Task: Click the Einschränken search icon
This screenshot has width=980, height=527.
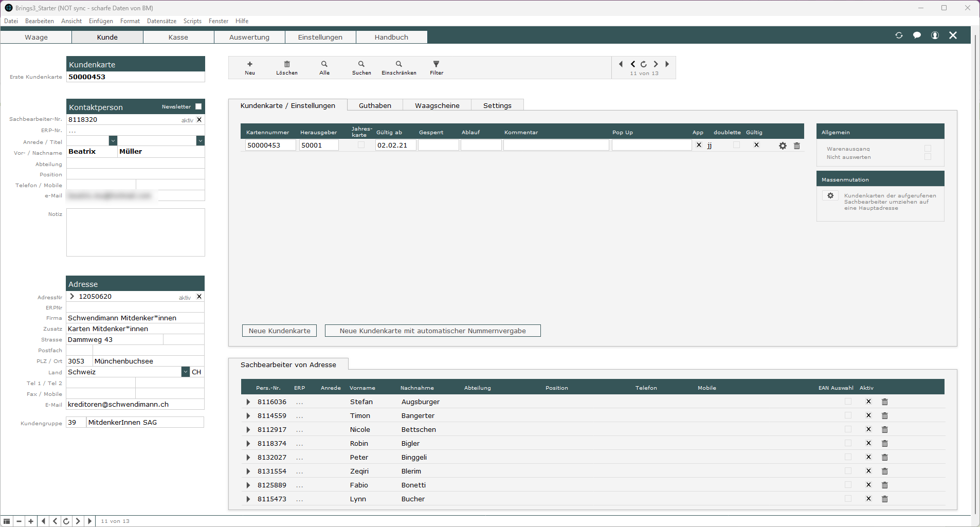Action: pyautogui.click(x=399, y=64)
